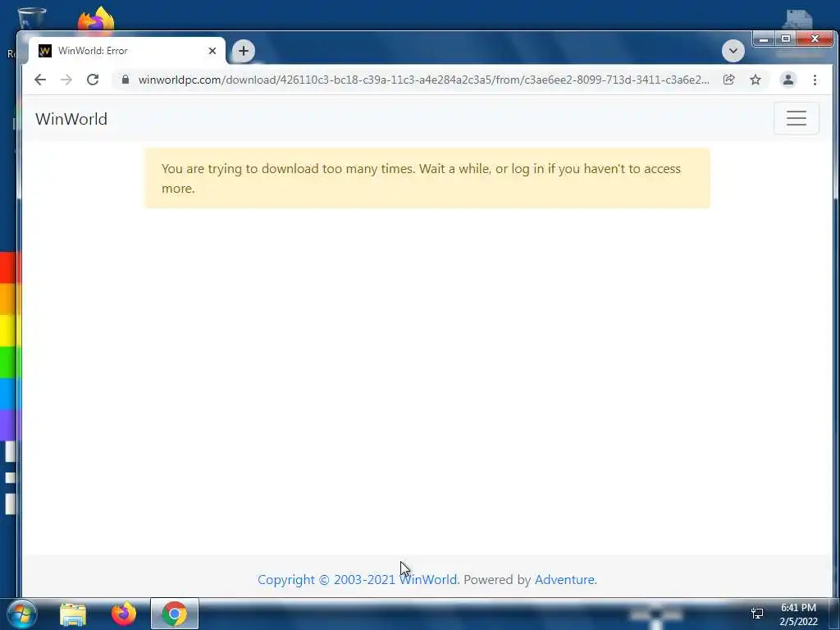Focus the winworldpc.com address bar

tap(423, 80)
